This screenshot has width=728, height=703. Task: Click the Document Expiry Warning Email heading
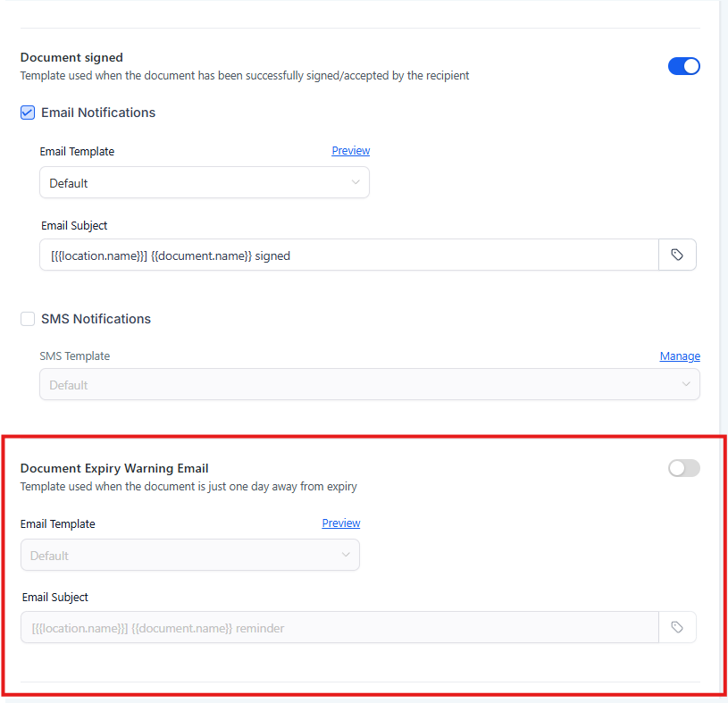pyautogui.click(x=114, y=468)
